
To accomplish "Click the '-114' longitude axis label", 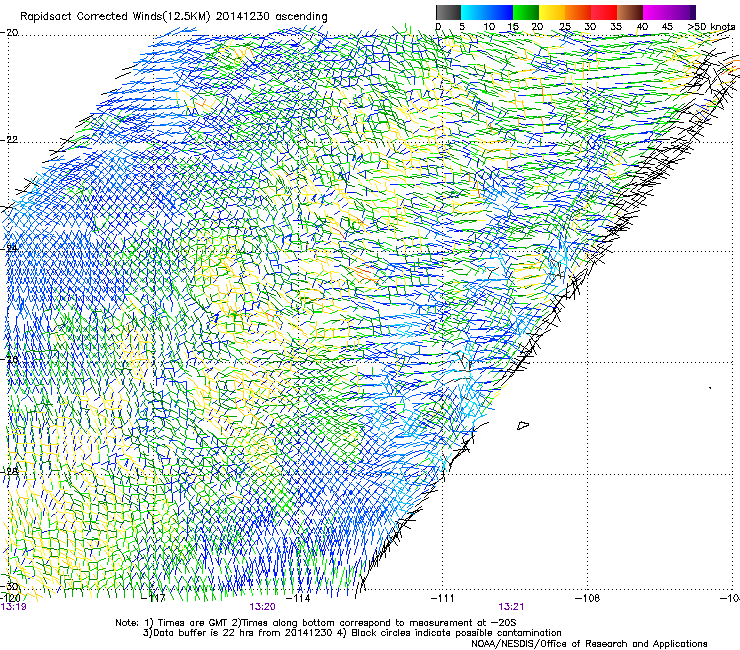I will pos(299,598).
